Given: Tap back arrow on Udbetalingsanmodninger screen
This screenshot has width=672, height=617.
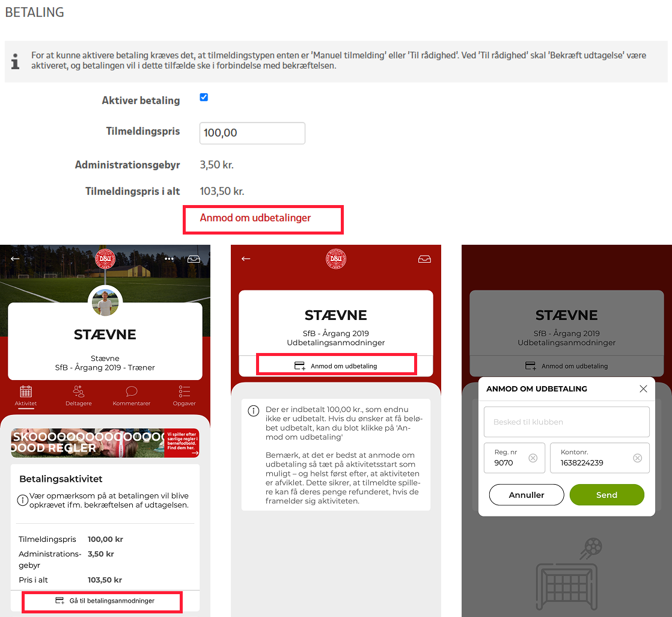Looking at the screenshot, I should click(246, 259).
